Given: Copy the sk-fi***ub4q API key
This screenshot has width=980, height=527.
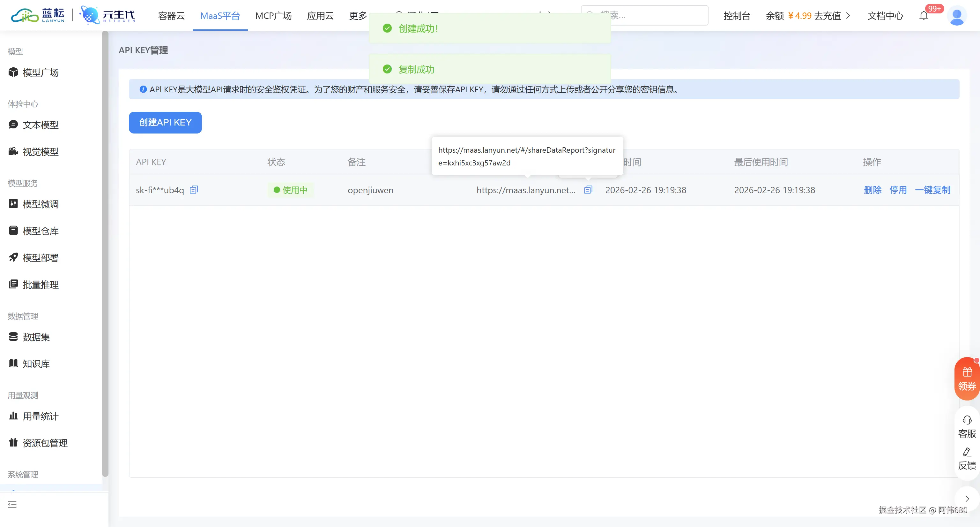Looking at the screenshot, I should [x=194, y=190].
